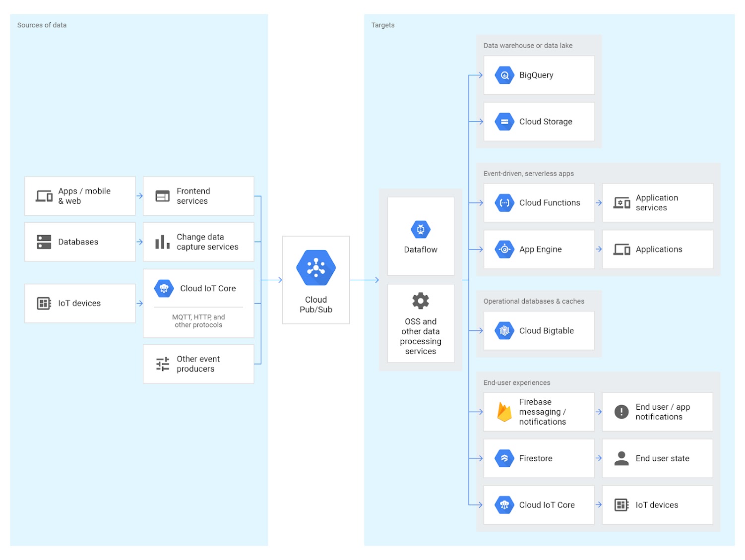Click the 'OSS and other data processing services' text

[x=421, y=336]
